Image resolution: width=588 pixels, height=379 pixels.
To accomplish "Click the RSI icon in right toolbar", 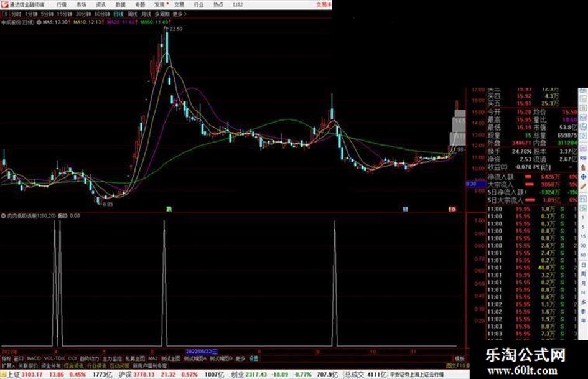I will (583, 159).
